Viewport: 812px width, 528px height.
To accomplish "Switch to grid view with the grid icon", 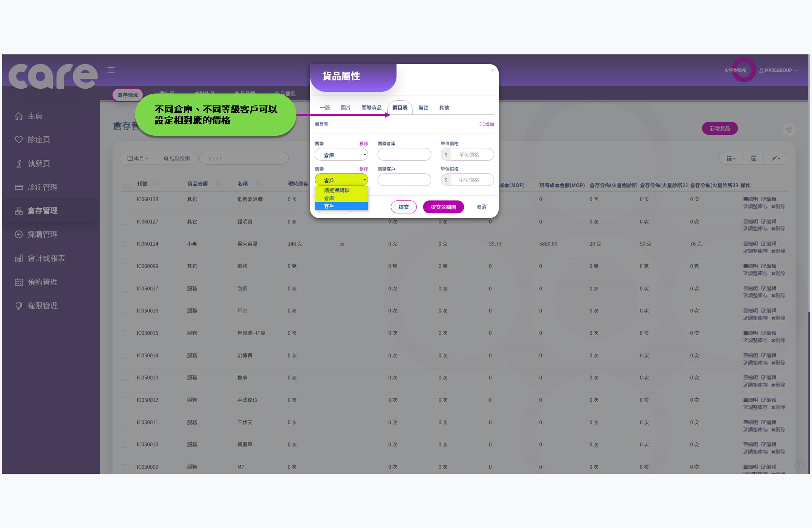I will click(730, 158).
